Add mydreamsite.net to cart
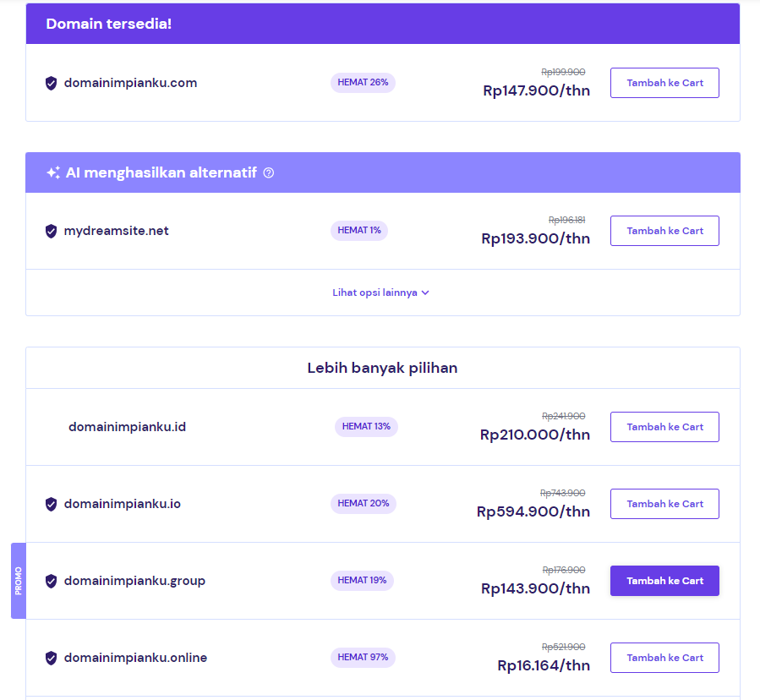760x700 pixels. pyautogui.click(x=664, y=230)
